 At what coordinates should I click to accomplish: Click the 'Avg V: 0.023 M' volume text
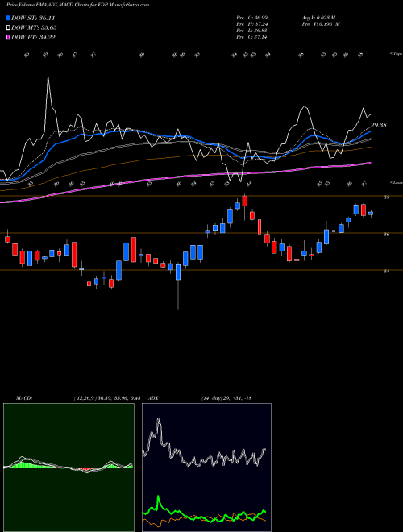[x=318, y=18]
